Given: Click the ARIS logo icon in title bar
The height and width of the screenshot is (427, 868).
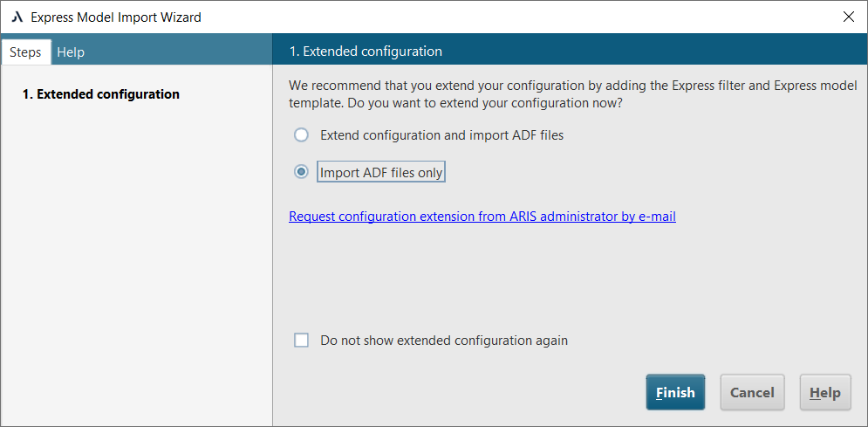Looking at the screenshot, I should [x=17, y=17].
